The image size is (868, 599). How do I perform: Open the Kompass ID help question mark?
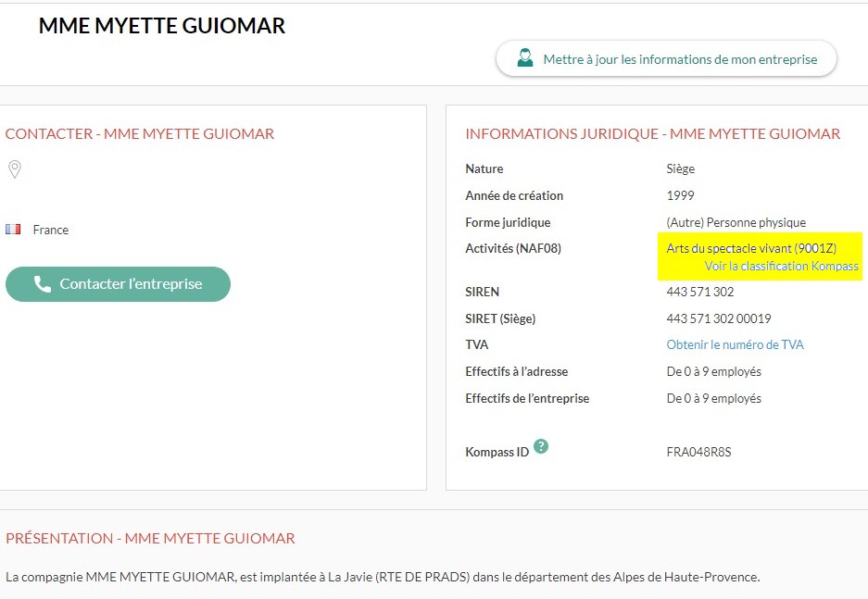pyautogui.click(x=541, y=446)
